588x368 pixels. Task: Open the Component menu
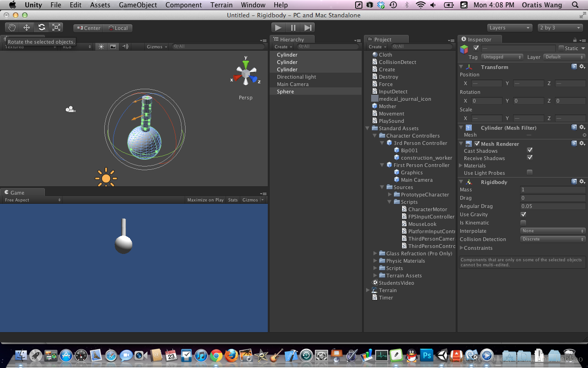(x=183, y=5)
